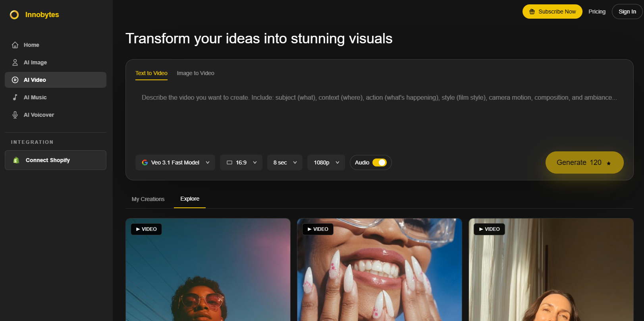The height and width of the screenshot is (321, 644).
Task: Switch to the Image to Video tab
Action: 195,73
